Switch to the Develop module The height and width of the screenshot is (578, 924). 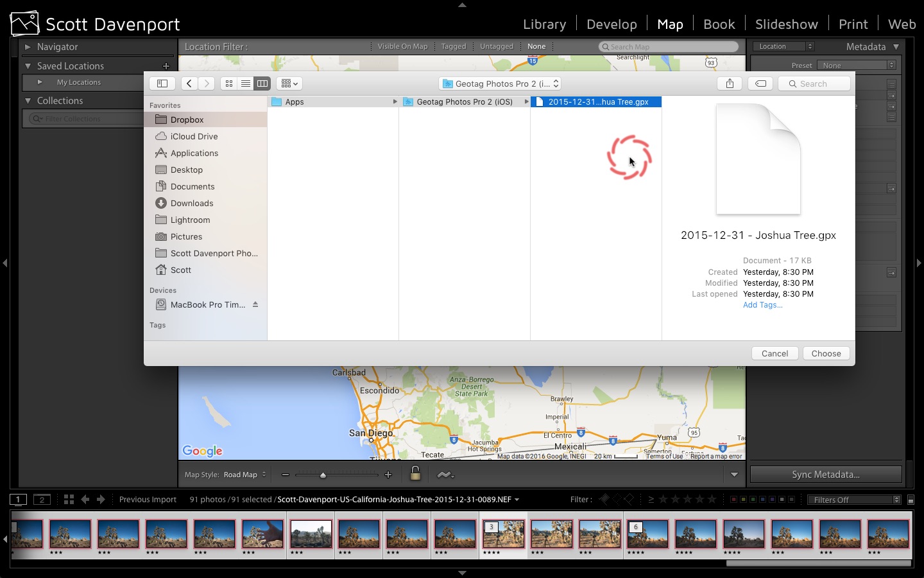[x=612, y=24]
